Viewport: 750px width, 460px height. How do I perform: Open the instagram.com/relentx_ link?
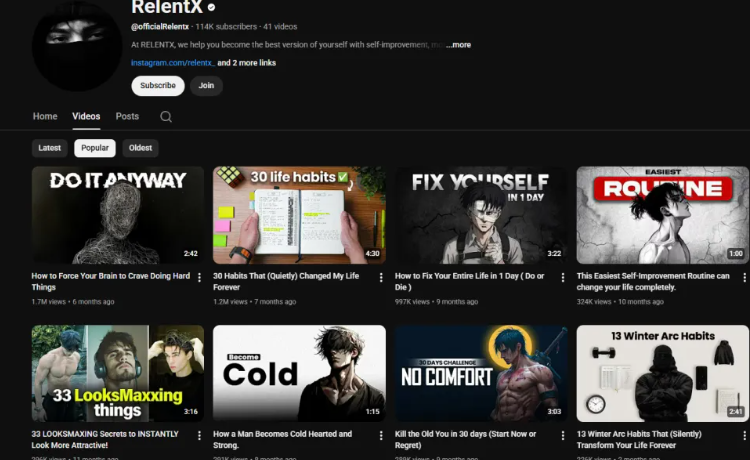pos(173,63)
